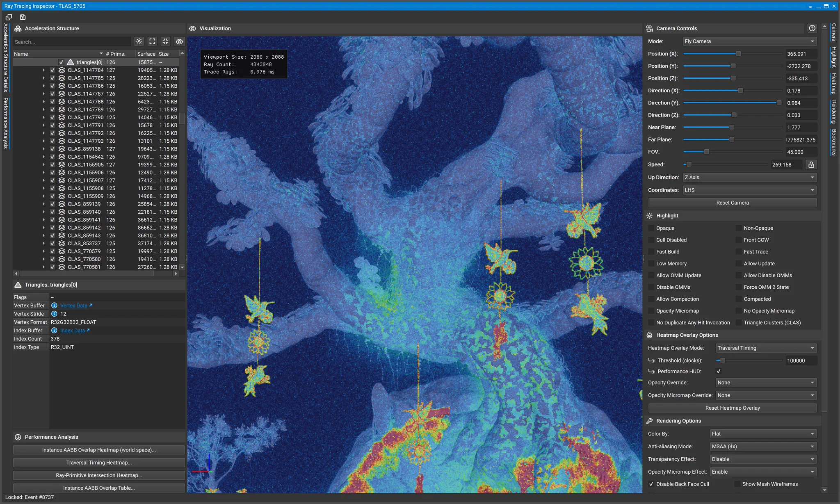The width and height of the screenshot is (840, 504).
Task: Expand the CLAS_1155905 tree row
Action: point(43,165)
